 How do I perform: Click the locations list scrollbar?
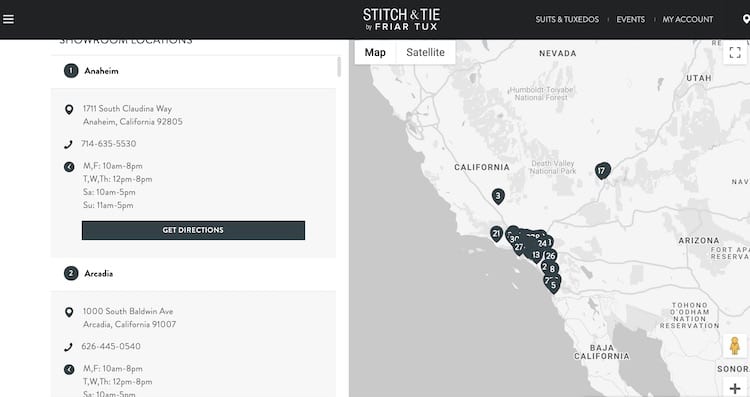point(339,67)
